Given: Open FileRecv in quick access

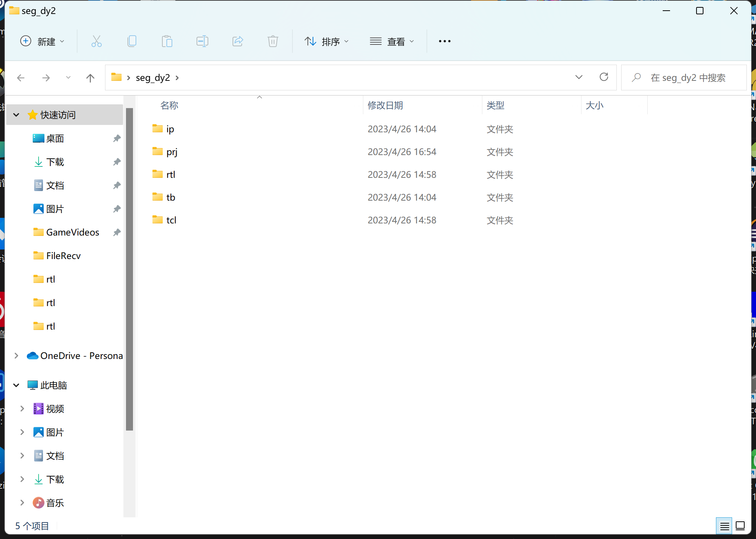Looking at the screenshot, I should [63, 256].
